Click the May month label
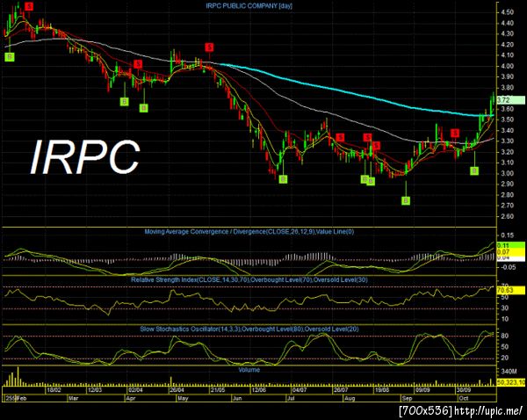The height and width of the screenshot is (420, 527). tap(183, 398)
